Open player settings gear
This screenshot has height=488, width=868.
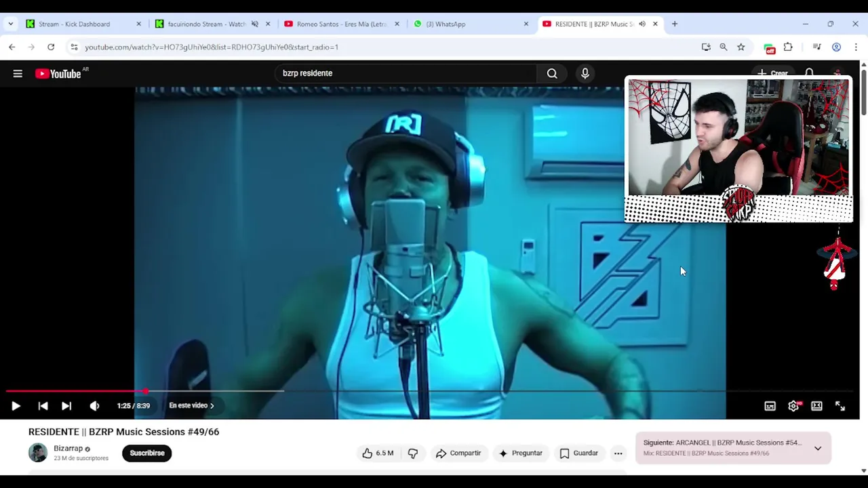click(793, 405)
